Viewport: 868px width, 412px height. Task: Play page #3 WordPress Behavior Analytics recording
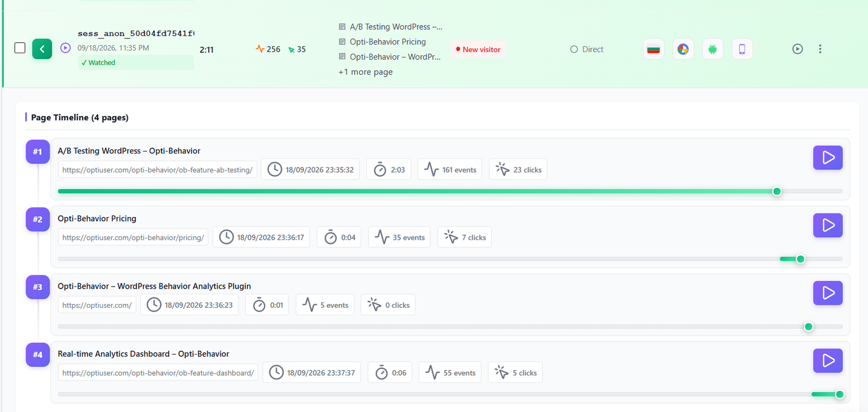(828, 293)
